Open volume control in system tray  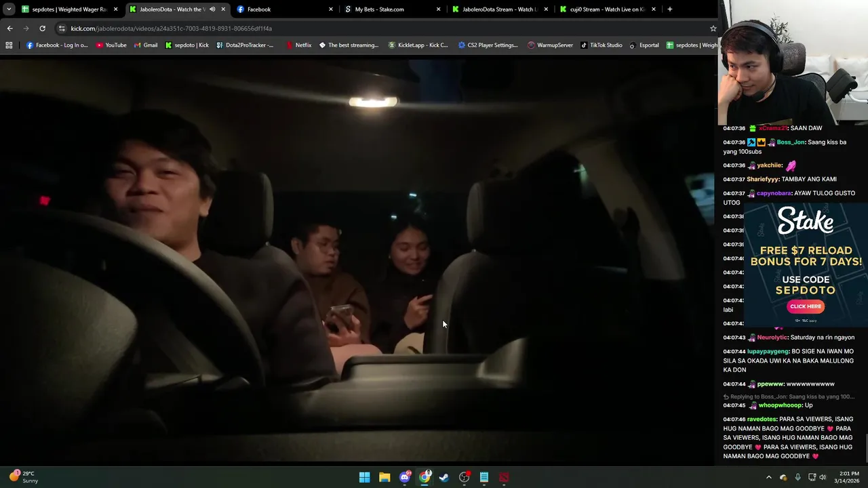[823, 477]
